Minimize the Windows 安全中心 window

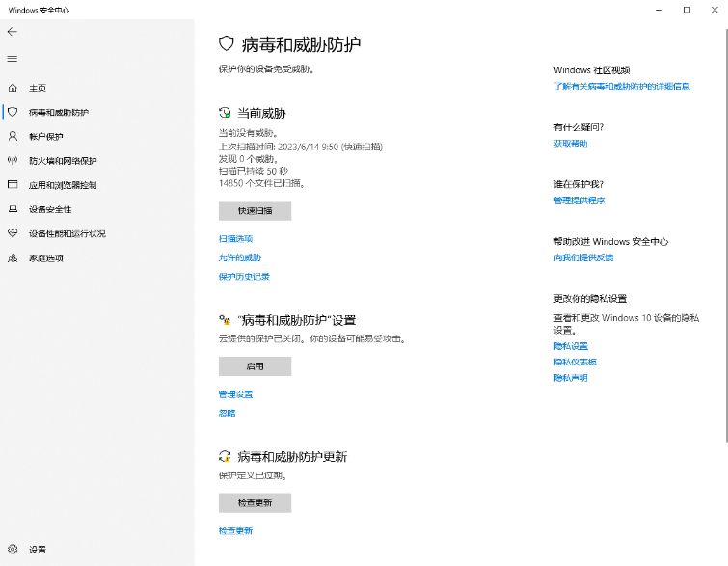coord(659,10)
